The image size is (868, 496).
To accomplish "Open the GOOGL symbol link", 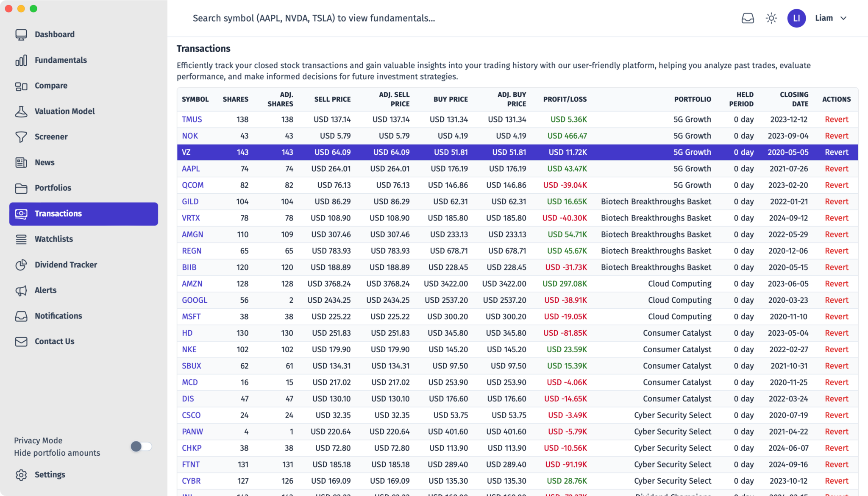I will coord(195,300).
